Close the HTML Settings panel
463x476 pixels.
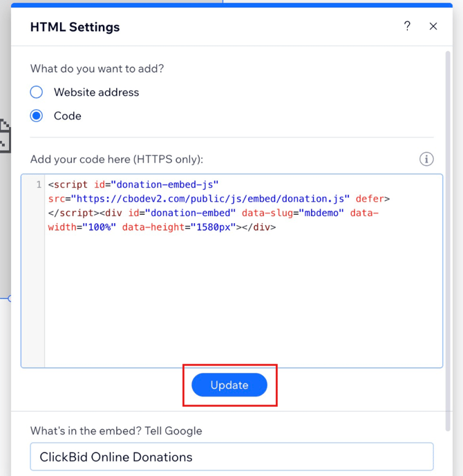pos(433,26)
